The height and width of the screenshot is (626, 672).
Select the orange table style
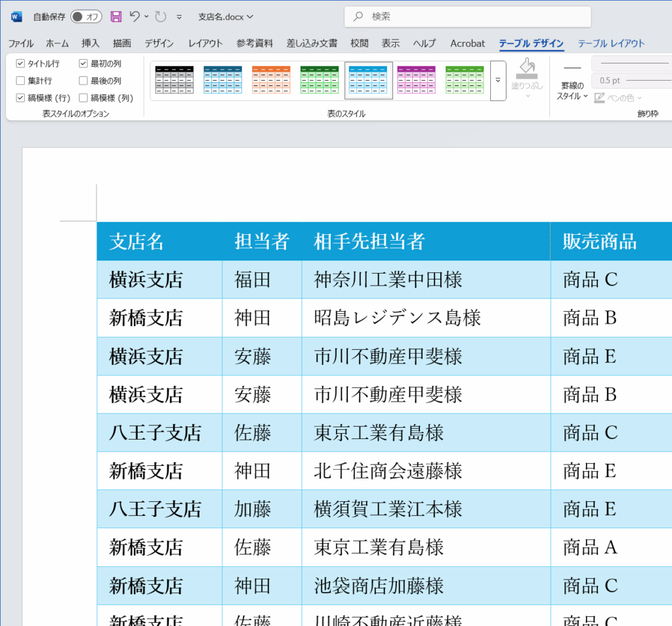[271, 80]
